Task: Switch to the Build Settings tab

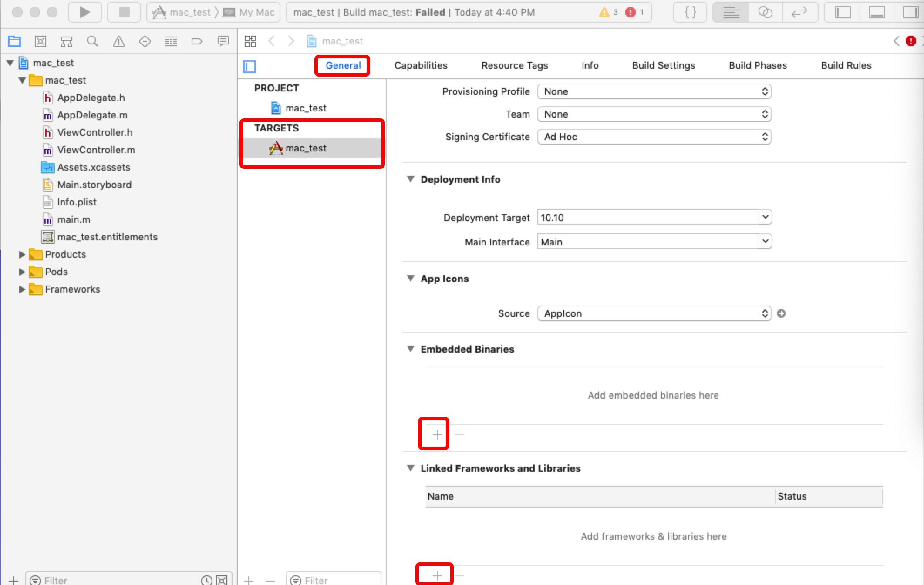Action: (x=663, y=65)
